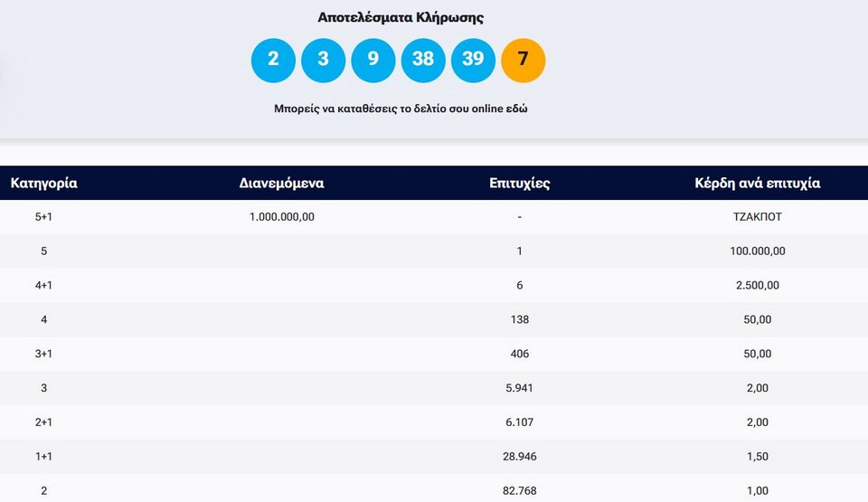The height and width of the screenshot is (502, 868).
Task: Select the 2.500,00 winnings cell
Action: [x=757, y=285]
